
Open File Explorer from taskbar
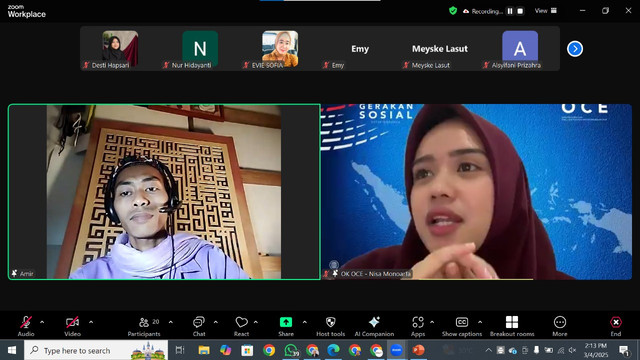204,350
